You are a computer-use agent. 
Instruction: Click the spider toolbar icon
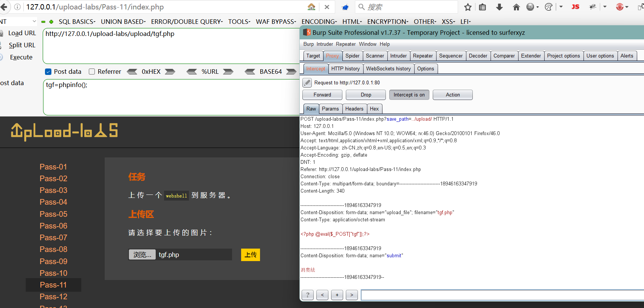tap(593, 7)
